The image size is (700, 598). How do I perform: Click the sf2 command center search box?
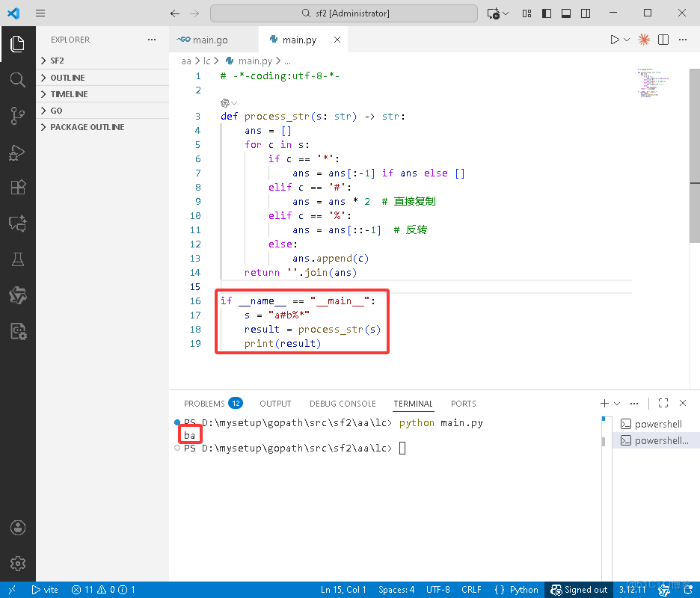coord(344,13)
